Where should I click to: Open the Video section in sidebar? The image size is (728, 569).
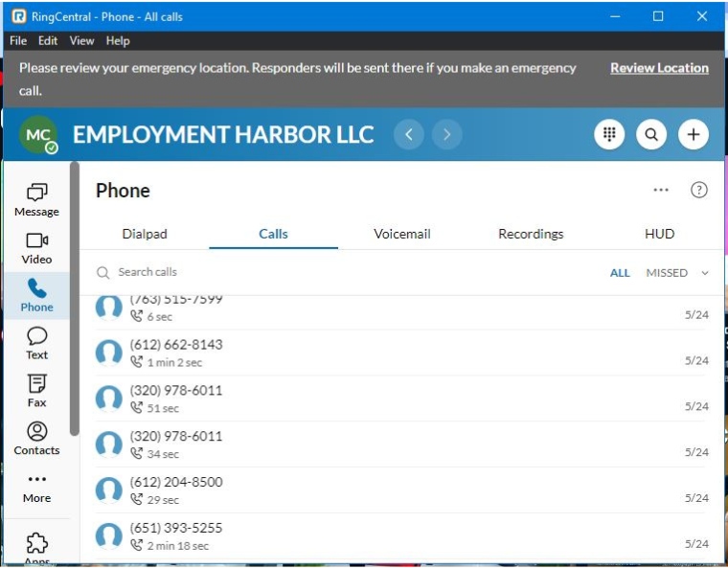36,248
